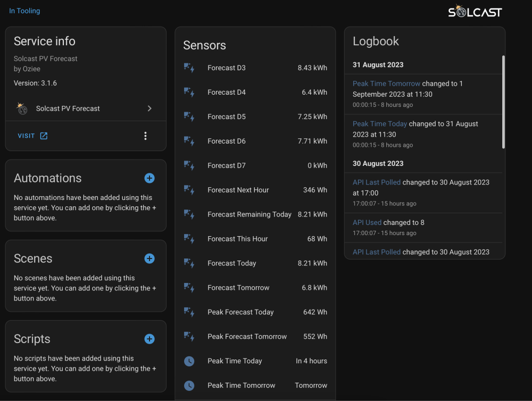Open Peak Time Today logbook link
The image size is (532, 401).
pyautogui.click(x=380, y=124)
